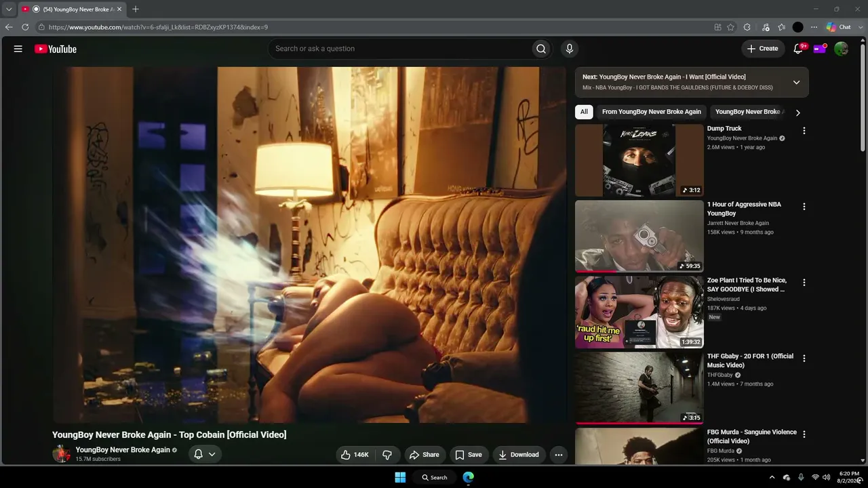
Task: Open Zoe Plant I Tried To Be Nice title
Action: click(x=747, y=285)
